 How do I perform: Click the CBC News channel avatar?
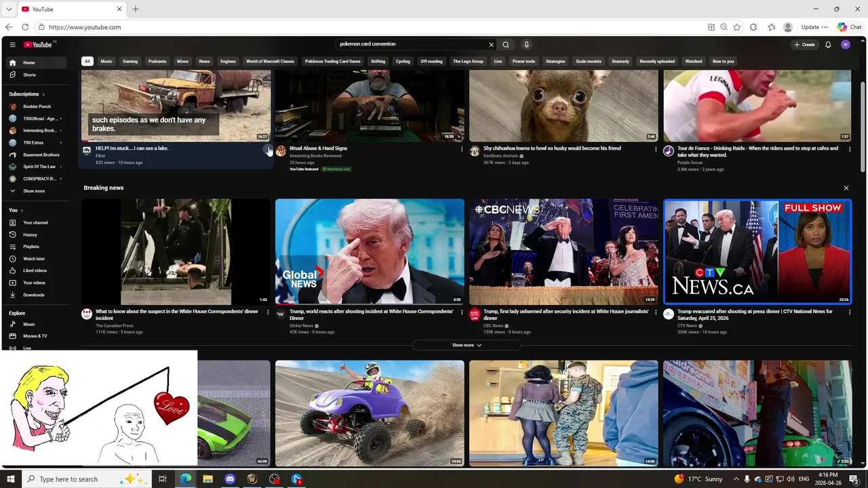pos(475,314)
